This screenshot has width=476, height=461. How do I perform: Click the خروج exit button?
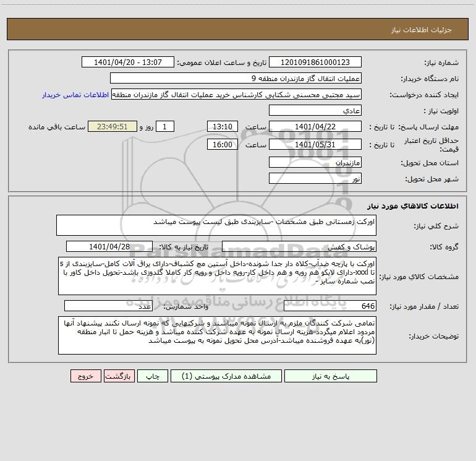(x=85, y=376)
